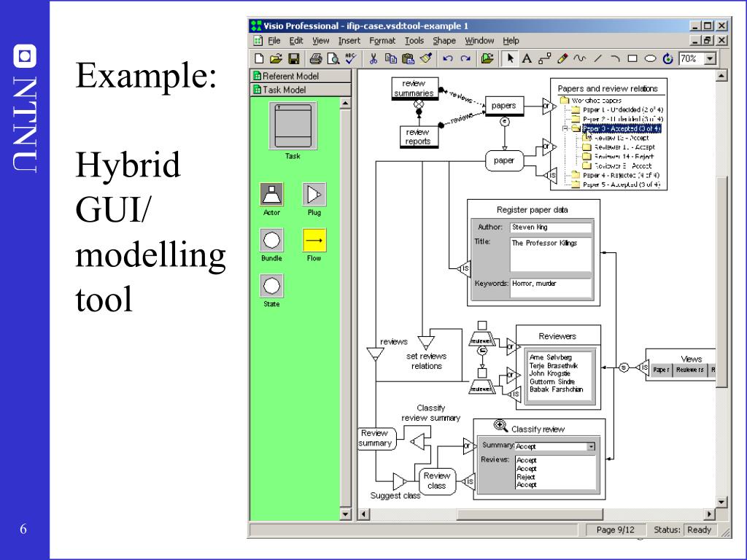Select Paper 1 - Undecided in tree
747x560 pixels.
[623, 110]
